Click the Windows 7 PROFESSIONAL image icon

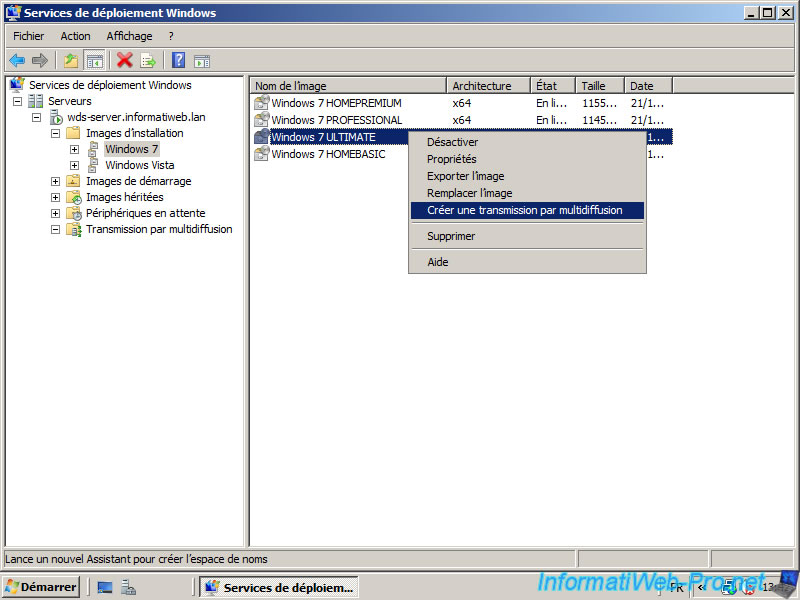pos(262,120)
